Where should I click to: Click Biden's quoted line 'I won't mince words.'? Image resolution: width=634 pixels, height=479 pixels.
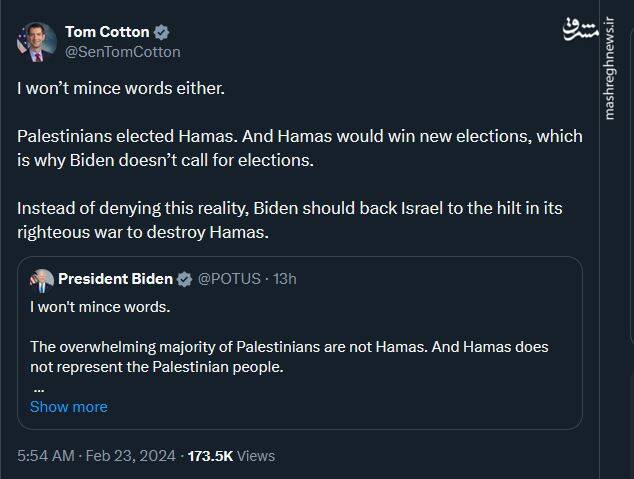coord(99,305)
